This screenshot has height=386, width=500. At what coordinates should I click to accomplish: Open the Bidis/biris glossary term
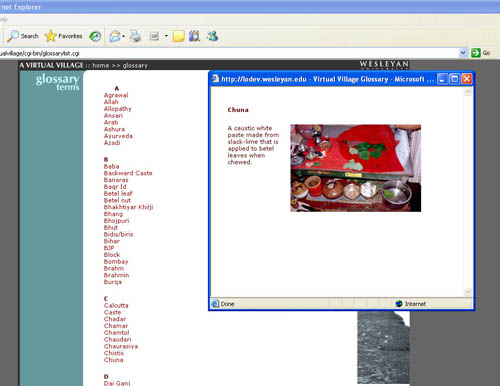tap(118, 234)
